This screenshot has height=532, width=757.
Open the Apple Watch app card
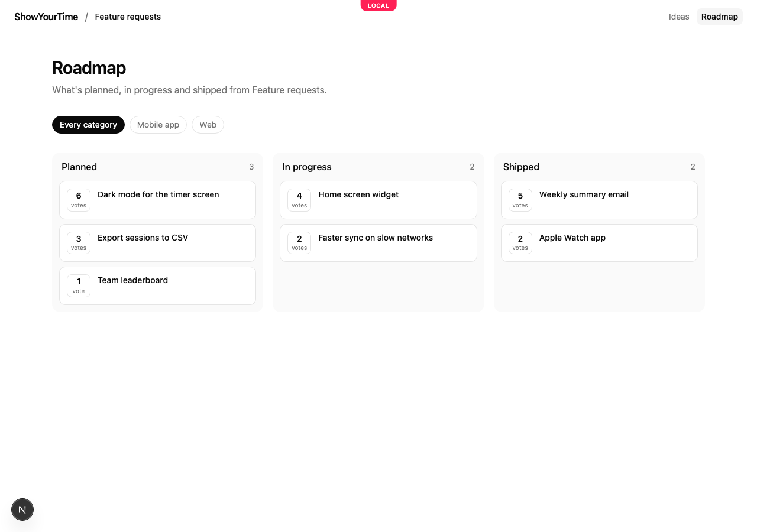click(599, 243)
